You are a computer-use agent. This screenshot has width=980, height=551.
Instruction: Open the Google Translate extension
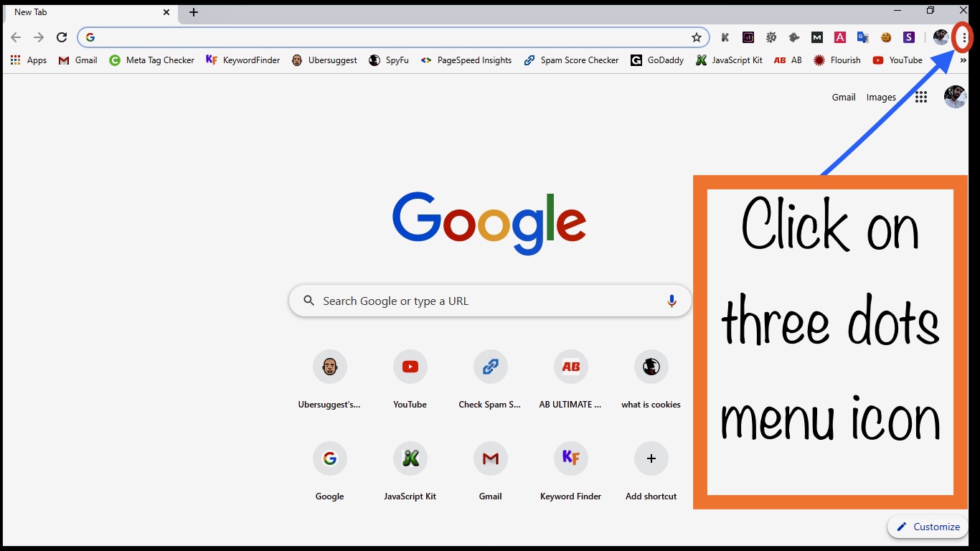[863, 37]
